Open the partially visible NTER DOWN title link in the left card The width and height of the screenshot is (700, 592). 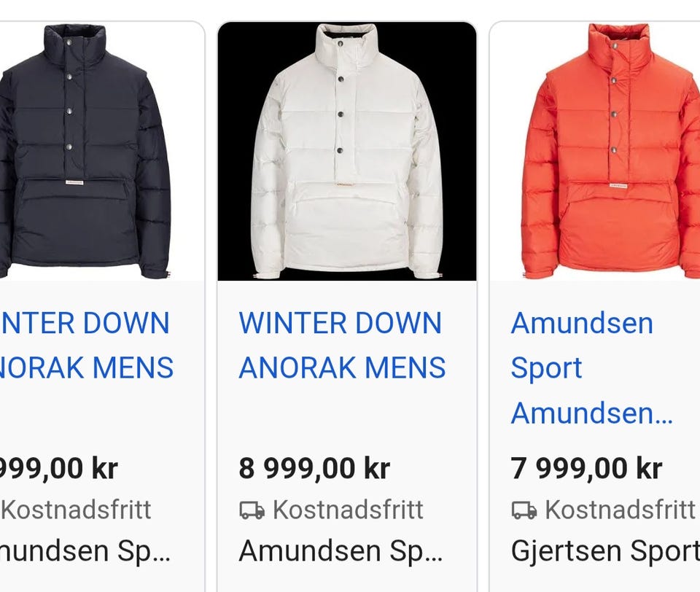point(87,345)
